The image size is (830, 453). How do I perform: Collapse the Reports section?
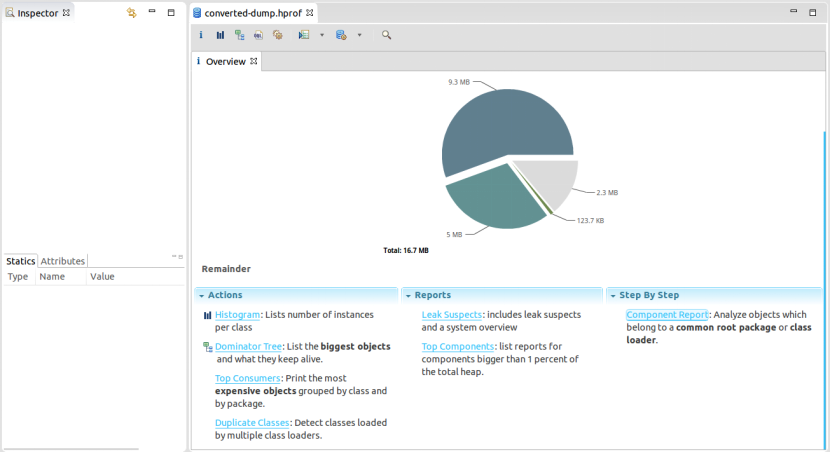(408, 296)
